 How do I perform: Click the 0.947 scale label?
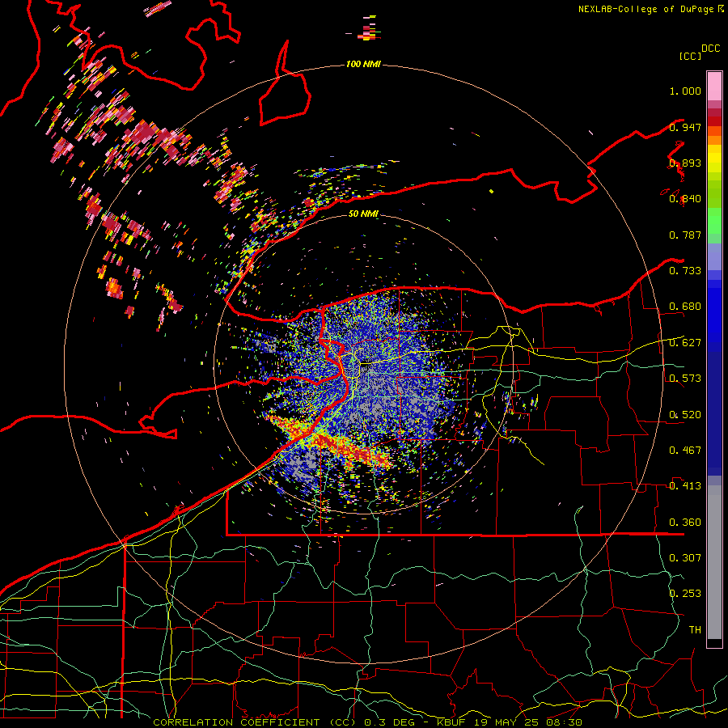point(685,127)
